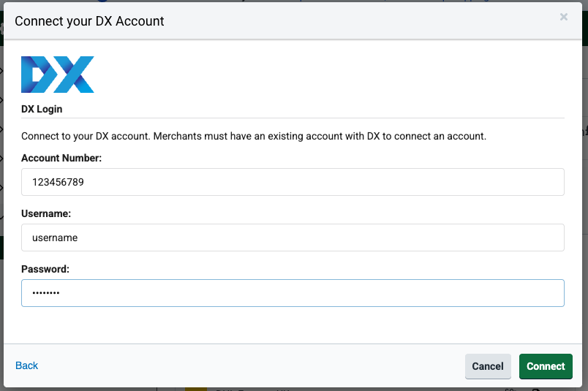Screen dimensions: 588x391
Task: Click the 'Account Number:' label
Action: 61,158
